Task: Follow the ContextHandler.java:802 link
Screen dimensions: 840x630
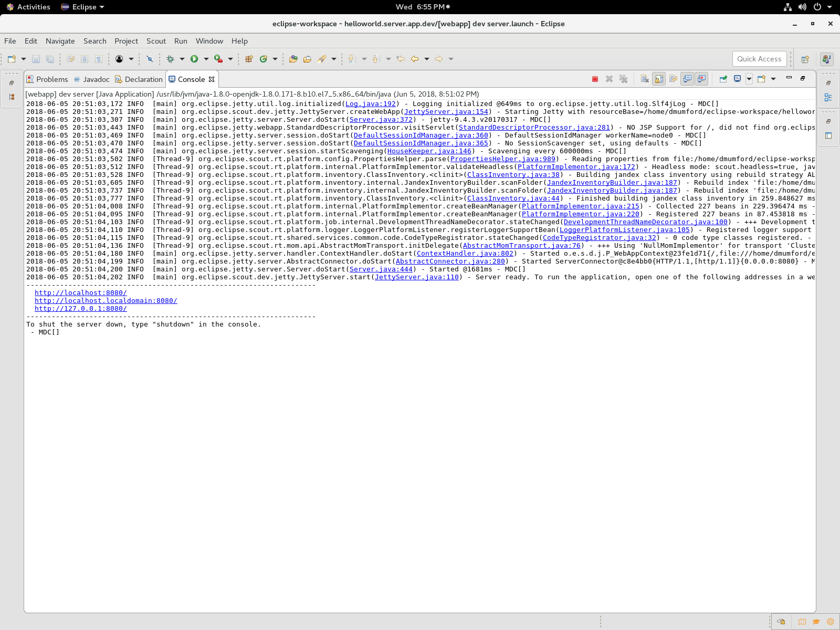Action: click(x=465, y=254)
